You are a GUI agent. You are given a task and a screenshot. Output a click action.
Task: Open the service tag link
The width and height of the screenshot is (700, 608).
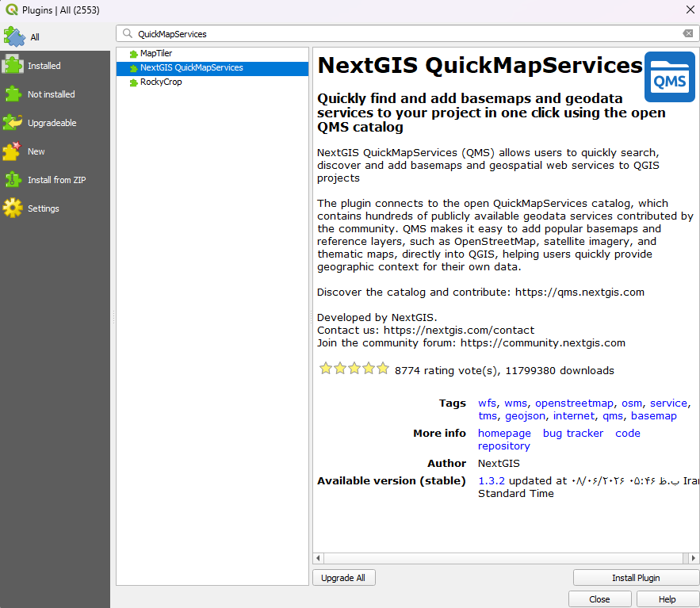click(x=668, y=403)
